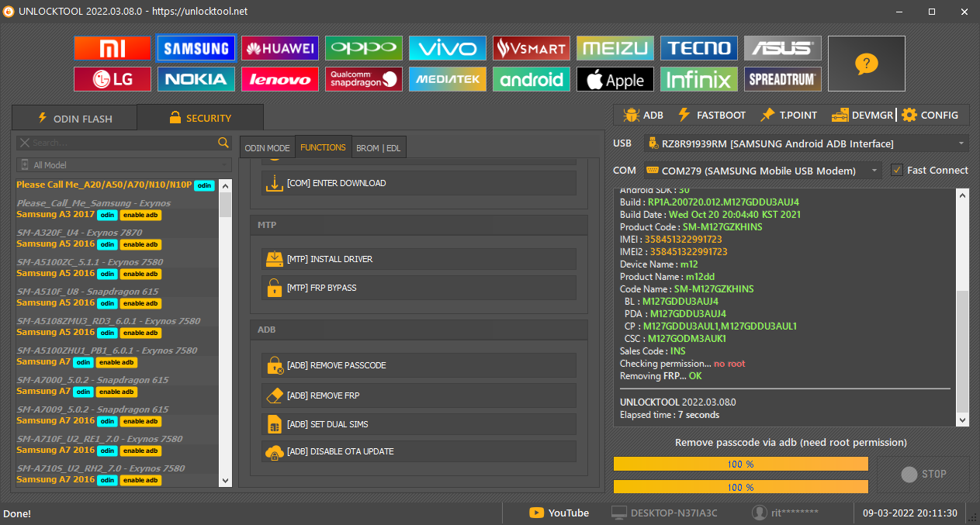Choose the Infinix brand logo

pos(699,79)
